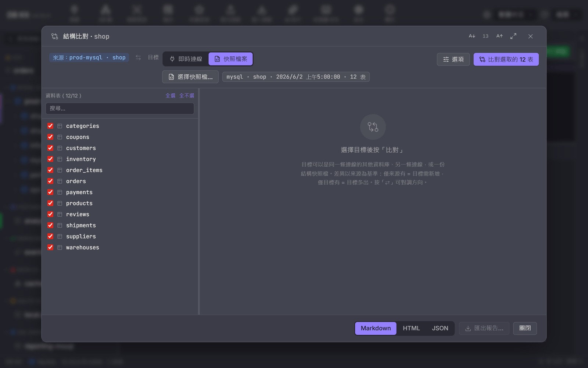Choose HTML export format
Image resolution: width=588 pixels, height=368 pixels.
point(411,328)
